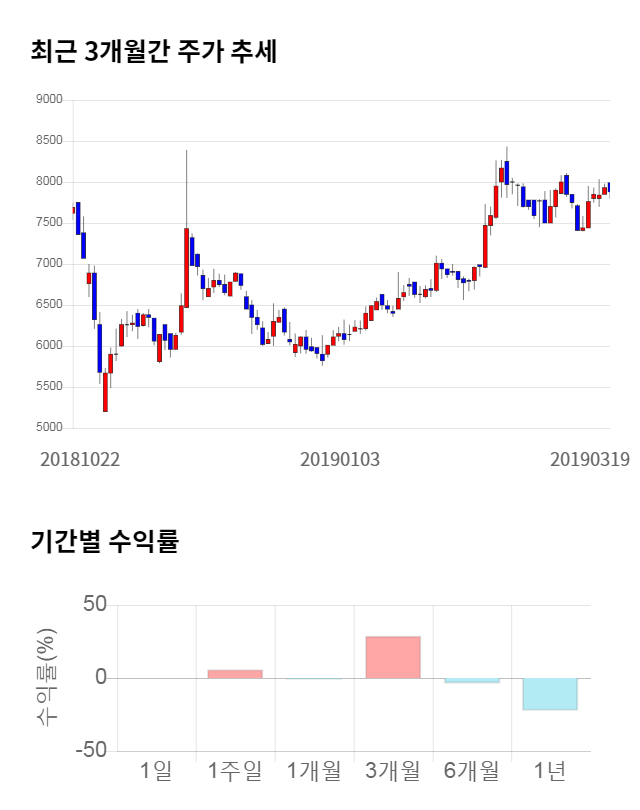Click the '수익률(%)' vertical axis title

click(46, 677)
